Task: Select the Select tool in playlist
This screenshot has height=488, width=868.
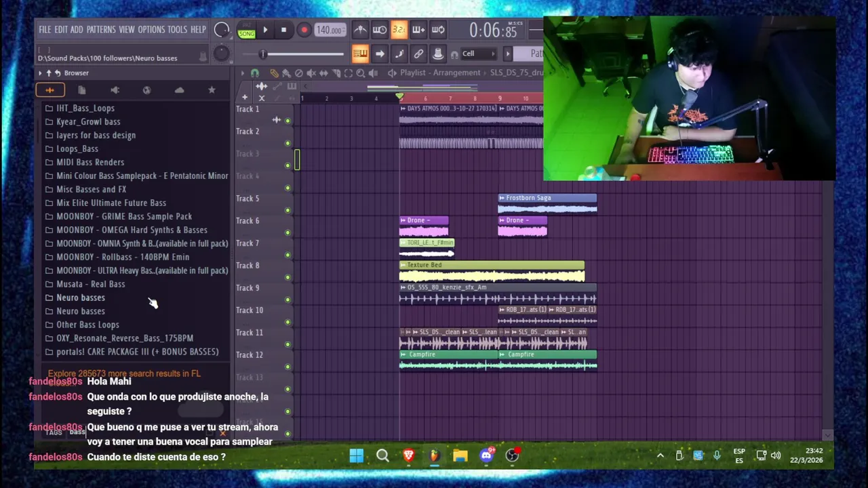Action: 348,73
